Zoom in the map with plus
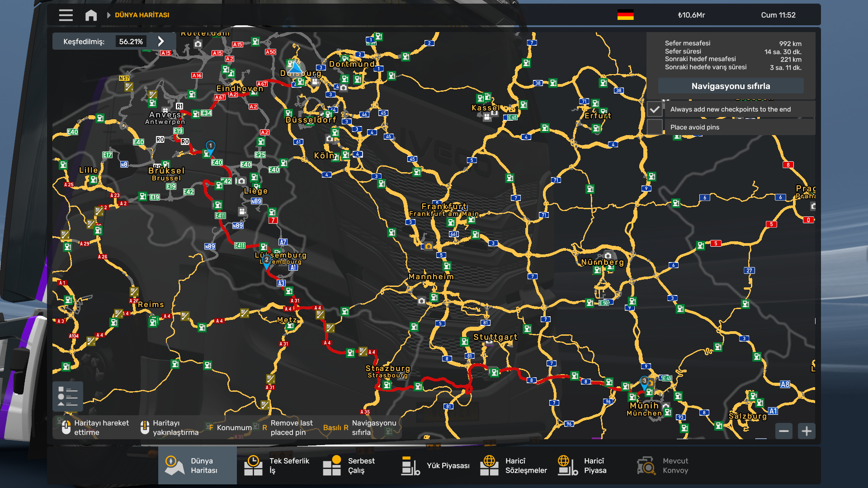Screen dimensions: 868x488 [807, 431]
